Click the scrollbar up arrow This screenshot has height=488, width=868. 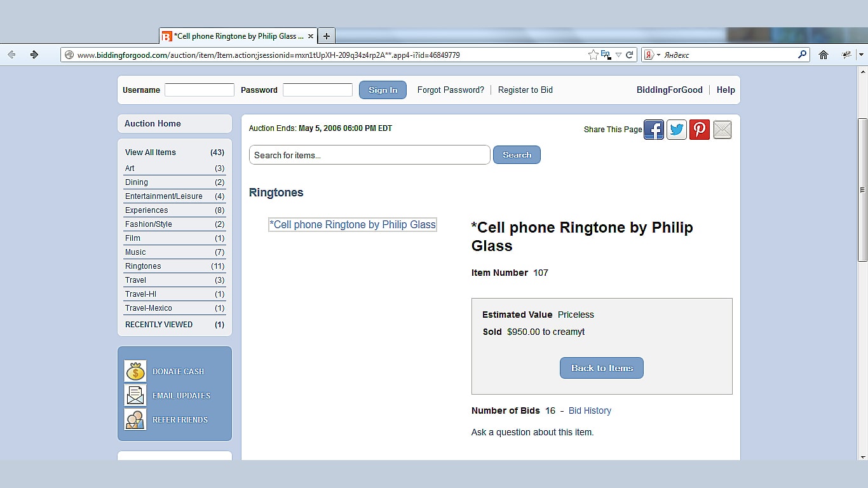[x=862, y=71]
